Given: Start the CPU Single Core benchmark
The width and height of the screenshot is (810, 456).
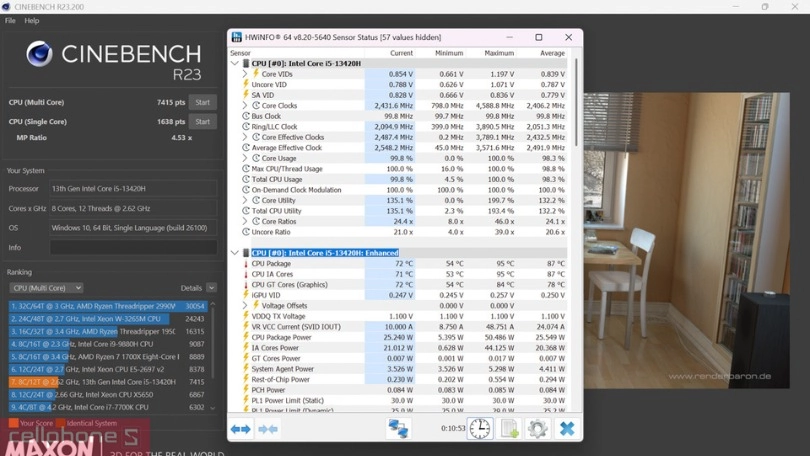Looking at the screenshot, I should [x=203, y=121].
